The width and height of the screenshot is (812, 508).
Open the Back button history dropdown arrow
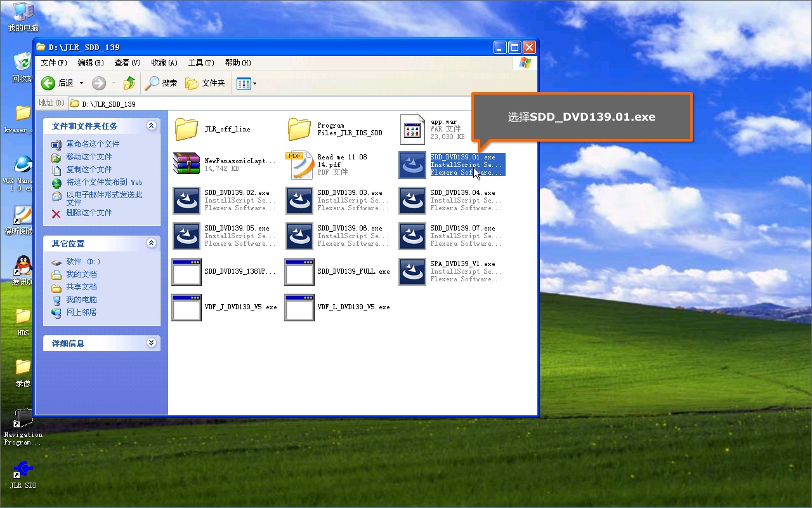[81, 83]
